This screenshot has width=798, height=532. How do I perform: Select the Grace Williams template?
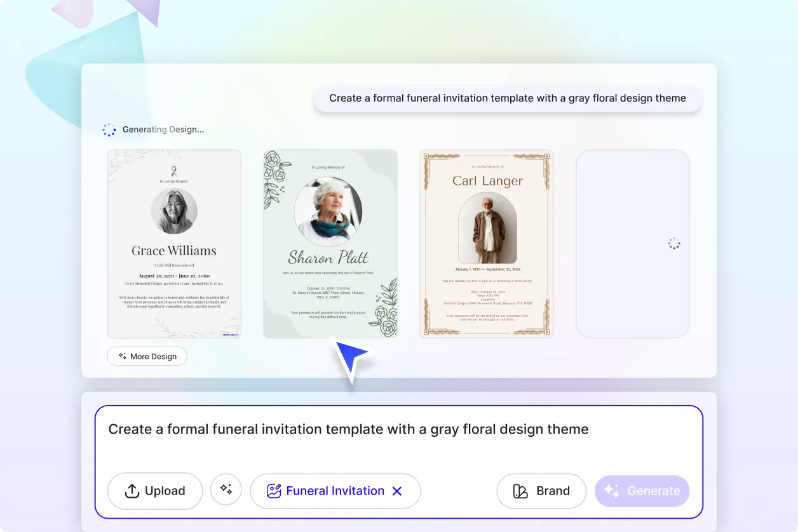pyautogui.click(x=174, y=243)
